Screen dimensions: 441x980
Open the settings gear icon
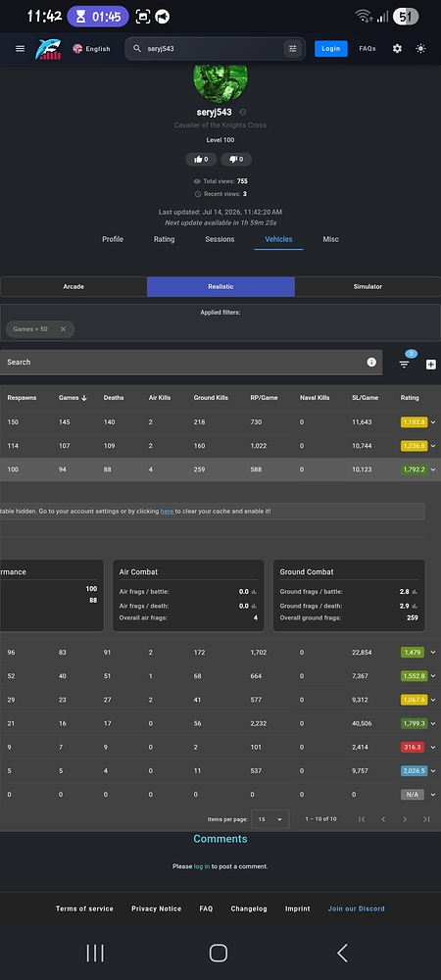397,49
